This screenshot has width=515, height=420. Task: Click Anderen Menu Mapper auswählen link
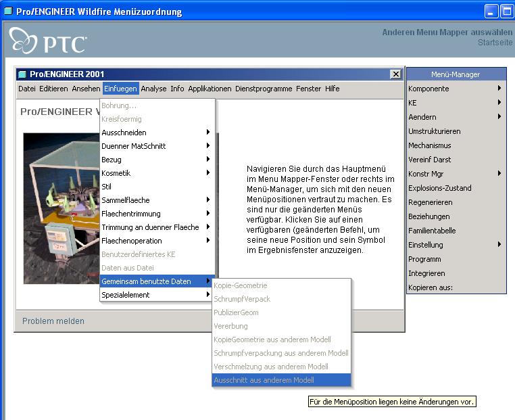click(447, 32)
